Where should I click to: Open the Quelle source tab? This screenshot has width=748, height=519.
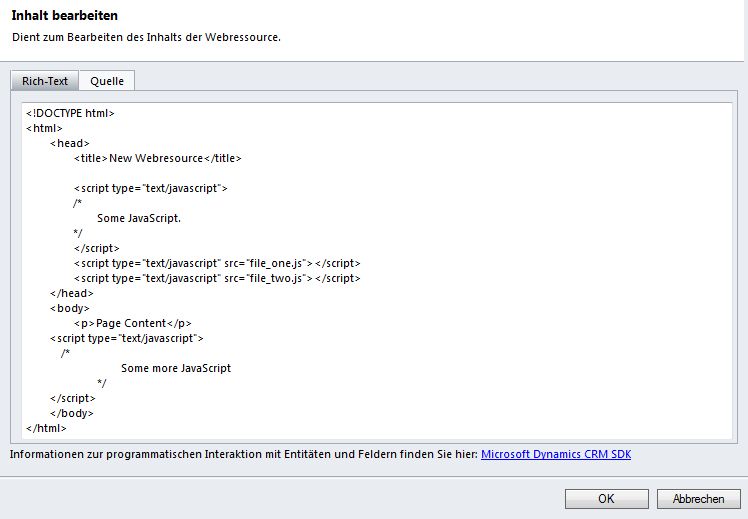107,81
